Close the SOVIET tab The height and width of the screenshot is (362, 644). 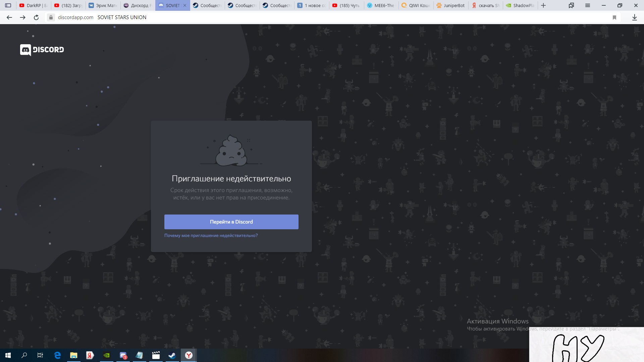click(185, 5)
